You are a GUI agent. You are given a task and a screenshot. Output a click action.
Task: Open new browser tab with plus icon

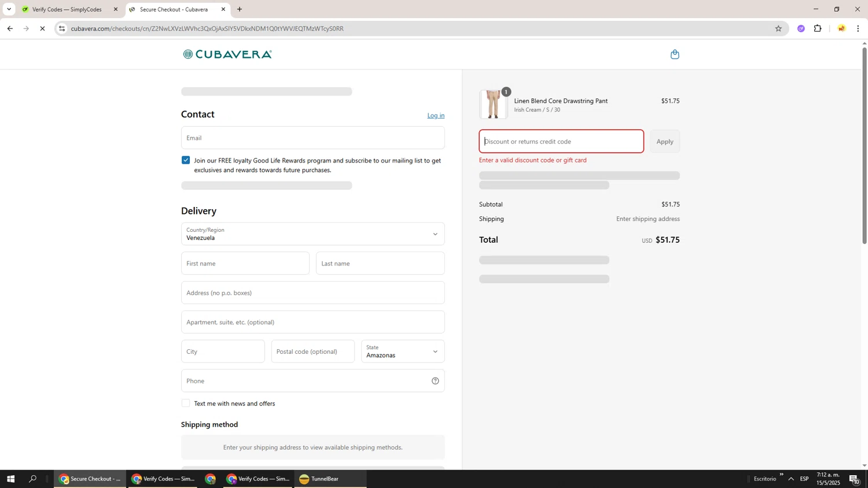coord(240,9)
